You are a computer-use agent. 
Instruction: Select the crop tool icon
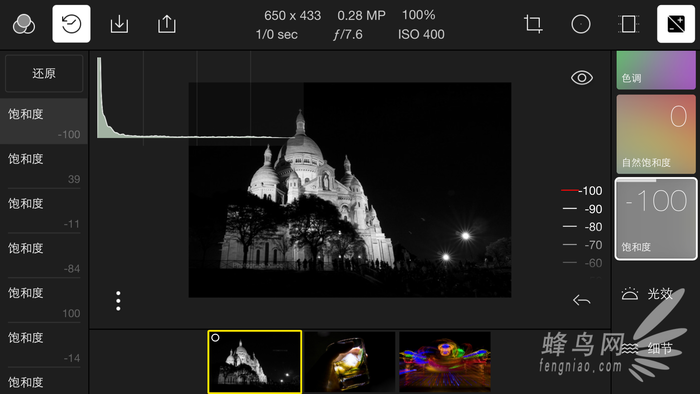pyautogui.click(x=533, y=24)
